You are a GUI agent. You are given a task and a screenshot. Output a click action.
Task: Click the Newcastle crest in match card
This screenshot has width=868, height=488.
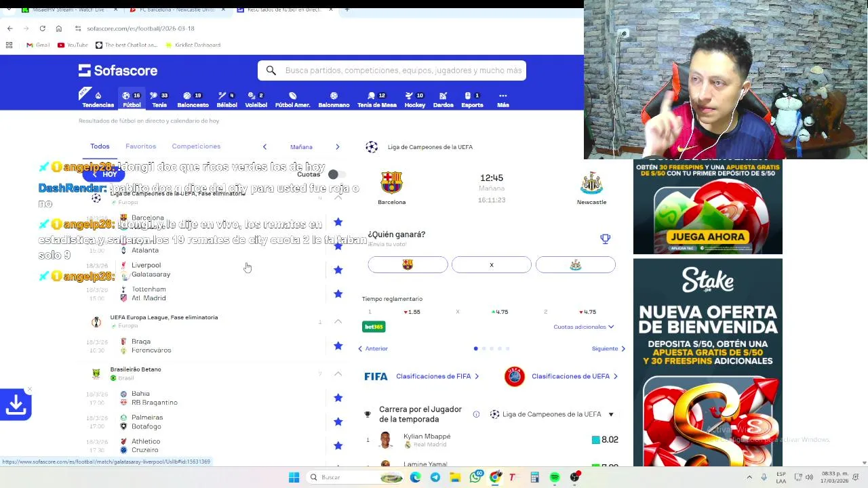[591, 183]
